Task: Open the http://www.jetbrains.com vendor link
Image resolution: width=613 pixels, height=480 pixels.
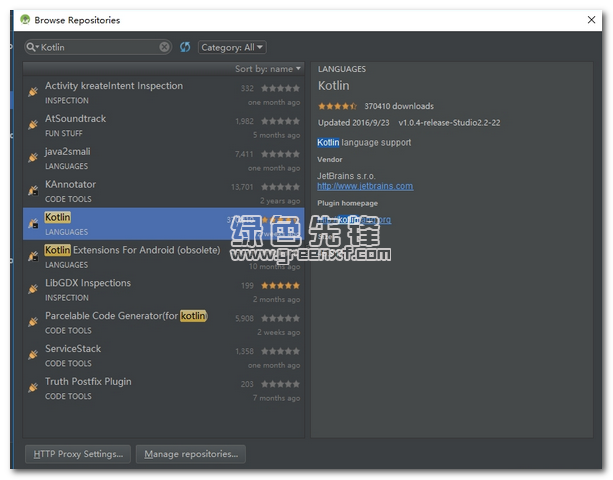Action: [365, 186]
